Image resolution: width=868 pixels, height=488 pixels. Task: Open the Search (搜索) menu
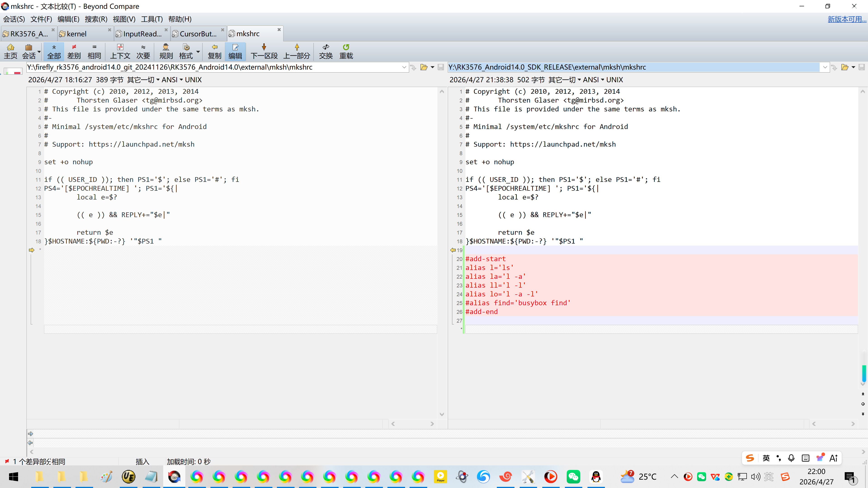[96, 19]
